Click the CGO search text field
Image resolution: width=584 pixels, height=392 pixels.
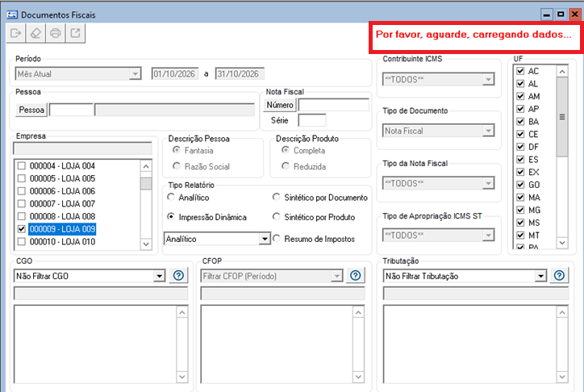[x=101, y=294]
